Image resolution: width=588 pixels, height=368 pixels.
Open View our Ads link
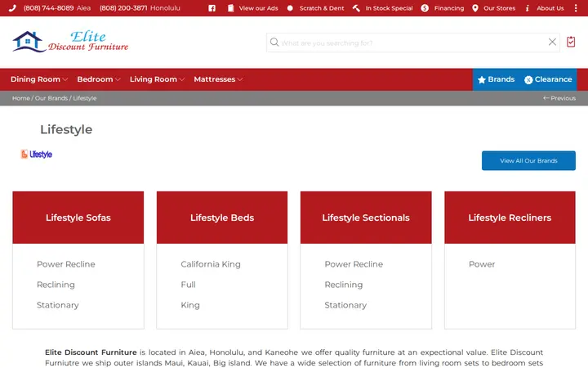point(258,8)
